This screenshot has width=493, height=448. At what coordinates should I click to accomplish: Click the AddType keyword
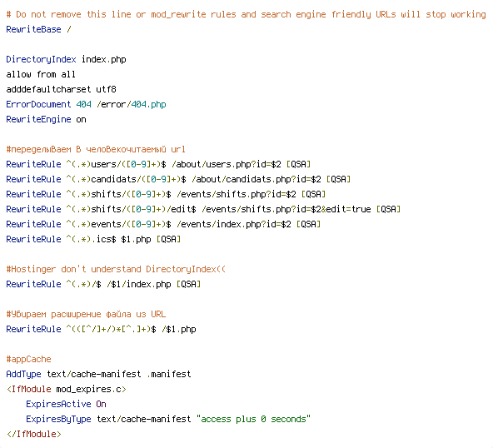pos(23,374)
